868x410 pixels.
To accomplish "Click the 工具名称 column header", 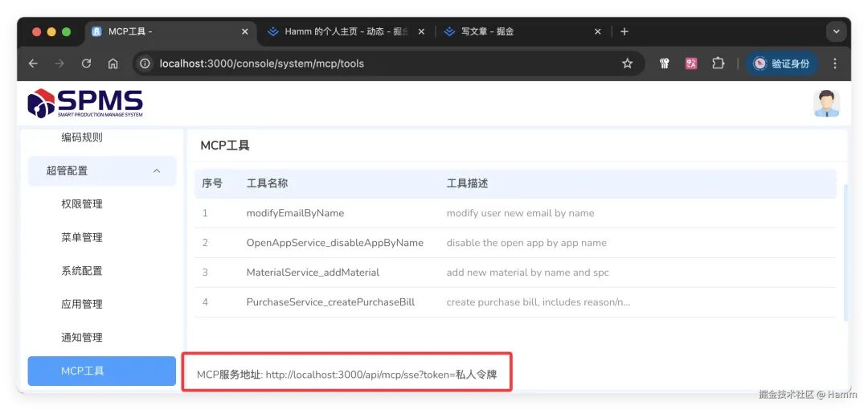I will (x=267, y=183).
